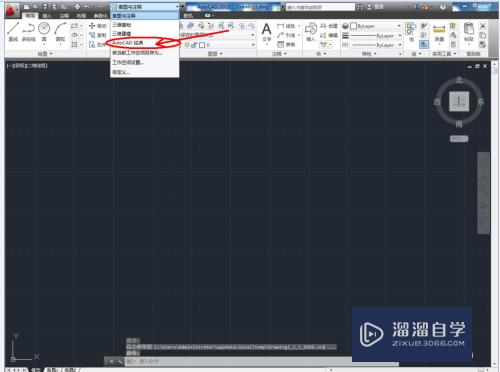Viewport: 500px width, 372px height.
Task: Select AutoCAD 经典 from the workspace menu
Action: pyautogui.click(x=144, y=43)
